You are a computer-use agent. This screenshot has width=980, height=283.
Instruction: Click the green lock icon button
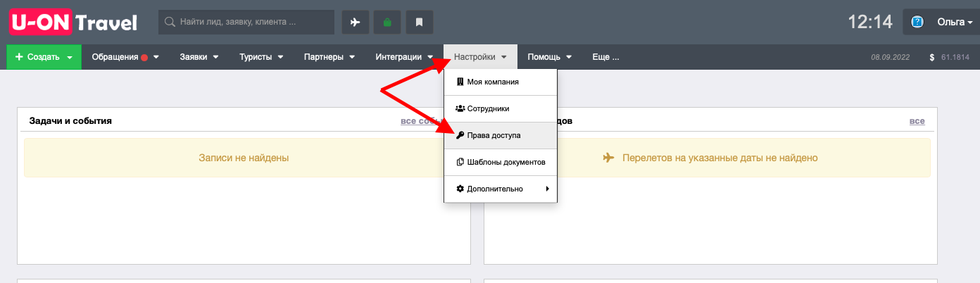pos(387,22)
